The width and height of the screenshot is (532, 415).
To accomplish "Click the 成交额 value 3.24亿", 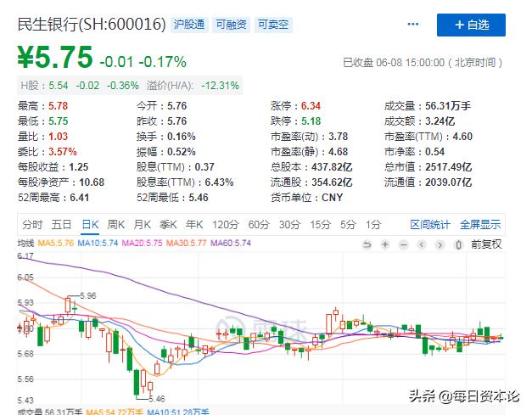I will pos(440,121).
